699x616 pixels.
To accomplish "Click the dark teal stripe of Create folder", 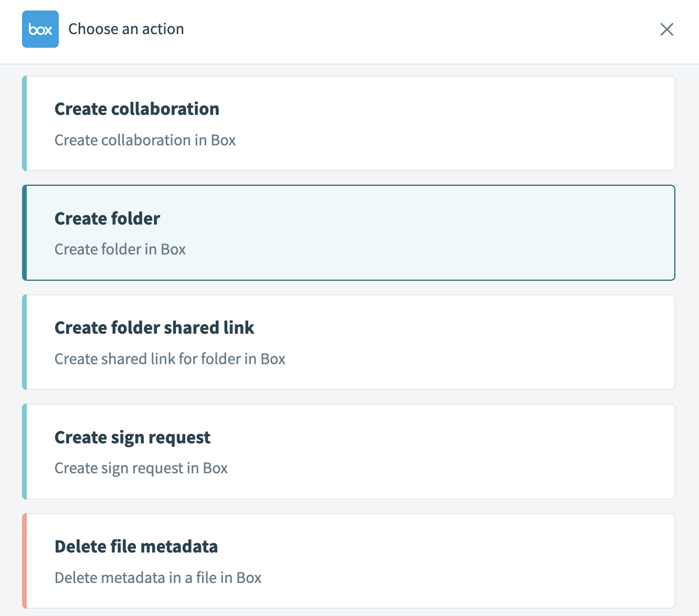I will coord(25,232).
